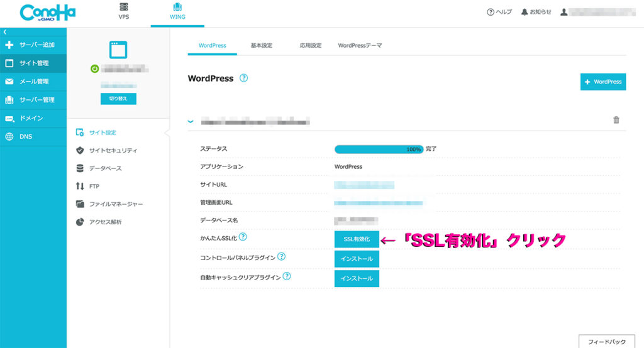
Task: Open アクセス解析 pie chart icon
Action: tap(80, 222)
